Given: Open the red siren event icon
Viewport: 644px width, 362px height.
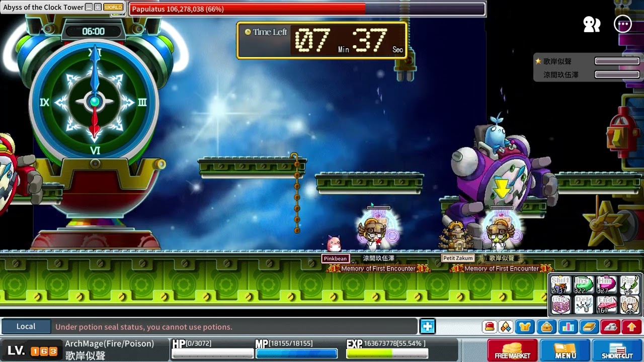Looking at the screenshot, I should pyautogui.click(x=490, y=327).
